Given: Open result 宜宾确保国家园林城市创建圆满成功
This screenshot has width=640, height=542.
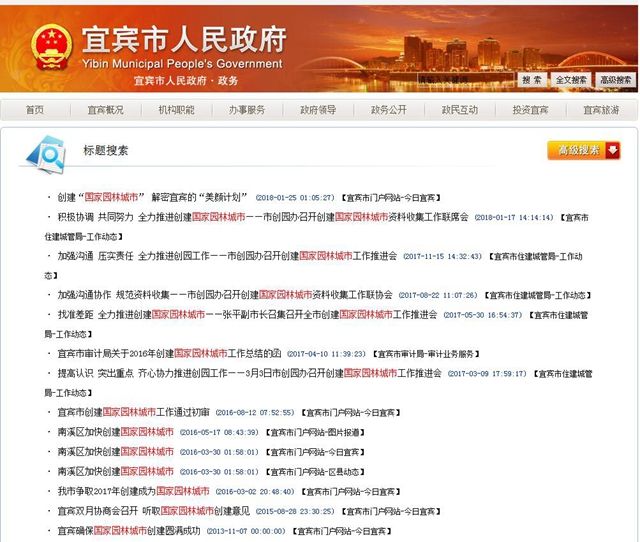Looking at the screenshot, I should coord(129,531).
